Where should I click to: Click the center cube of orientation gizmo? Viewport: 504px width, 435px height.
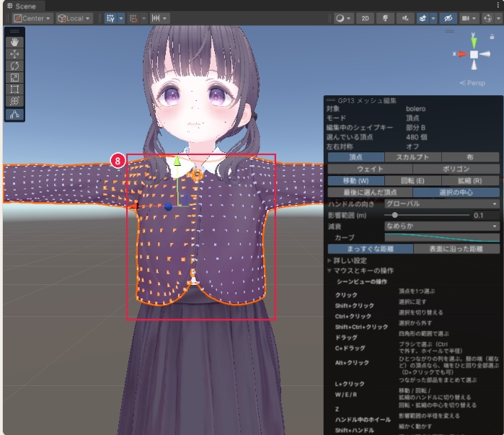point(474,54)
